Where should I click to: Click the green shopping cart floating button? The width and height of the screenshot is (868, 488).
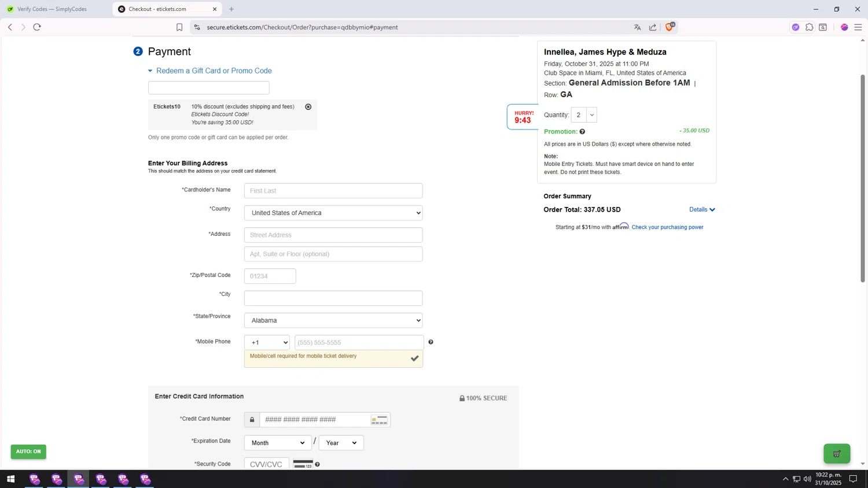pos(837,454)
